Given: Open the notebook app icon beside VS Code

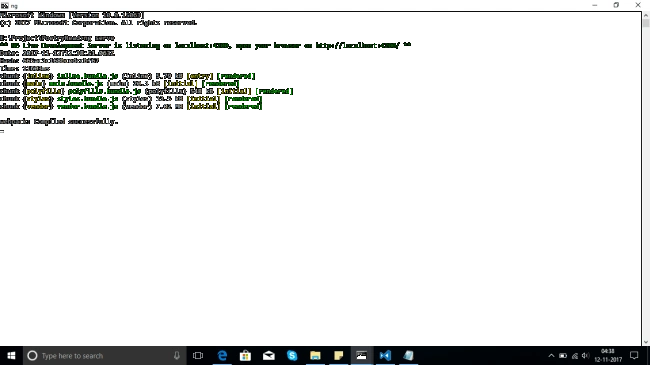Looking at the screenshot, I should coord(408,355).
